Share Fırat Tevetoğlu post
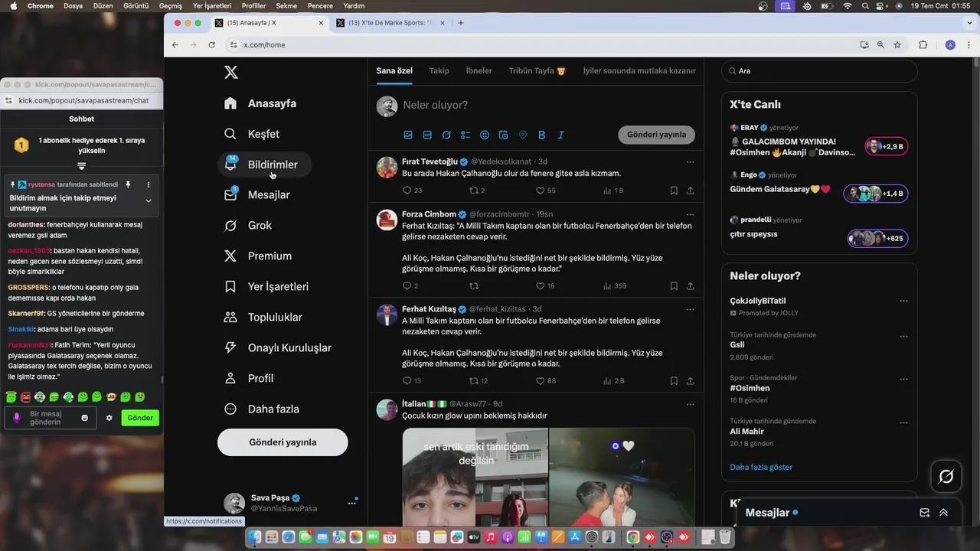The width and height of the screenshot is (980, 551). [x=691, y=191]
